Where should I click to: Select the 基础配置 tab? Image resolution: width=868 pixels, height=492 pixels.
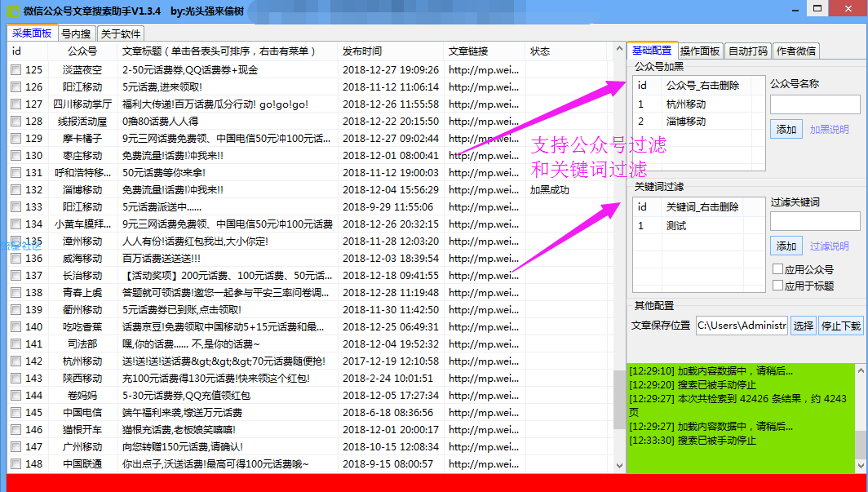(652, 51)
